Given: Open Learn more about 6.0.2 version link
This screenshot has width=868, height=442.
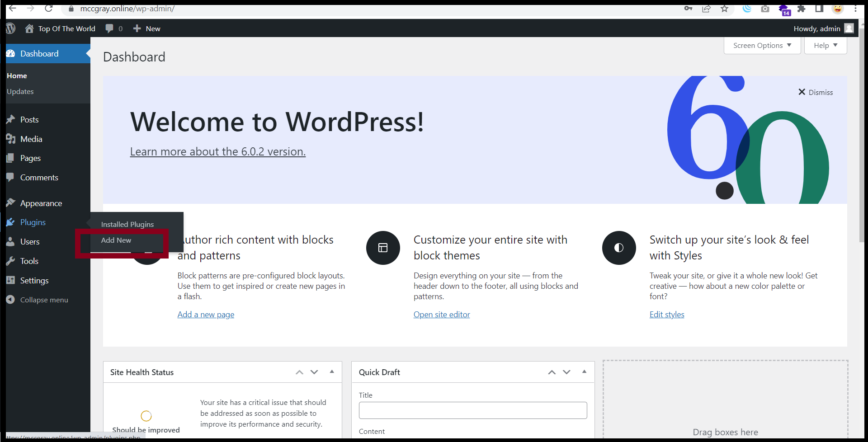Looking at the screenshot, I should (x=218, y=151).
